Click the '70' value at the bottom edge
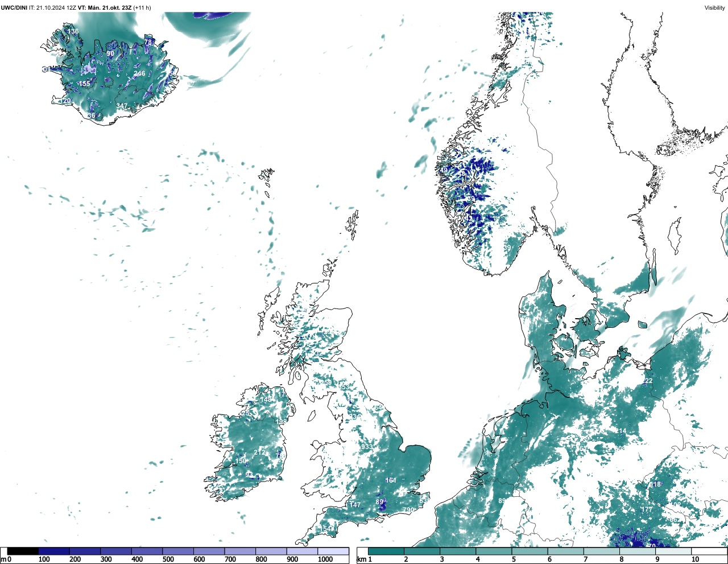 click(x=652, y=545)
